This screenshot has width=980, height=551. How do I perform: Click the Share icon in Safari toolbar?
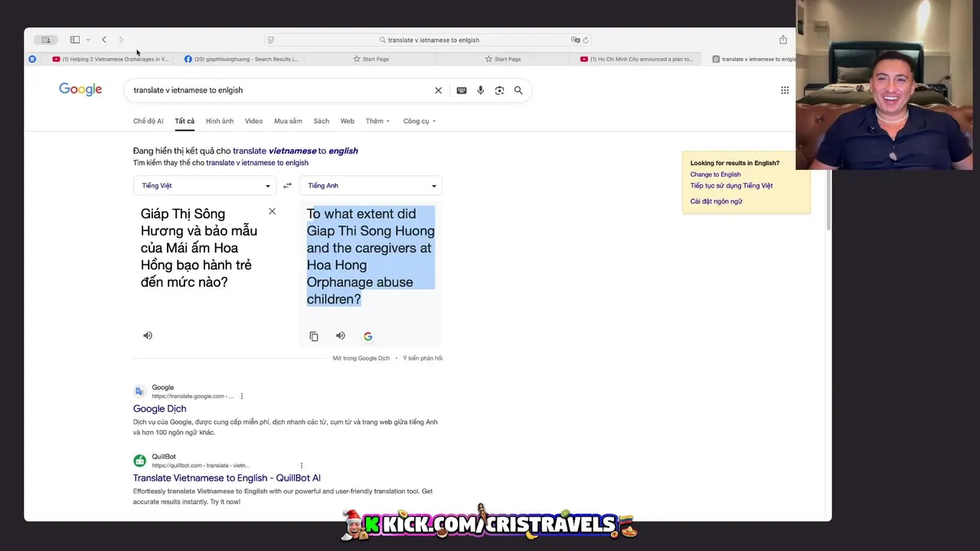783,40
